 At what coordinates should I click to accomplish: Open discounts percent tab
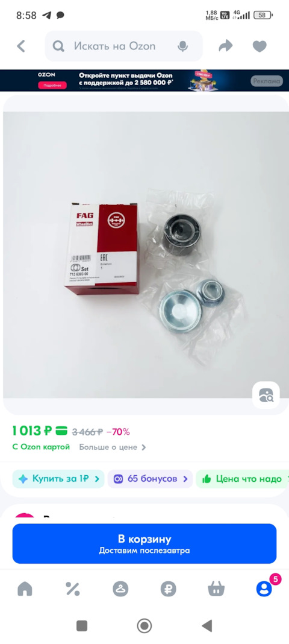73,589
